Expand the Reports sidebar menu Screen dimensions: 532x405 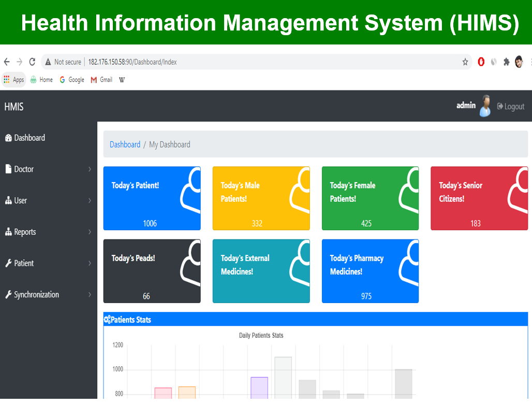(x=25, y=232)
